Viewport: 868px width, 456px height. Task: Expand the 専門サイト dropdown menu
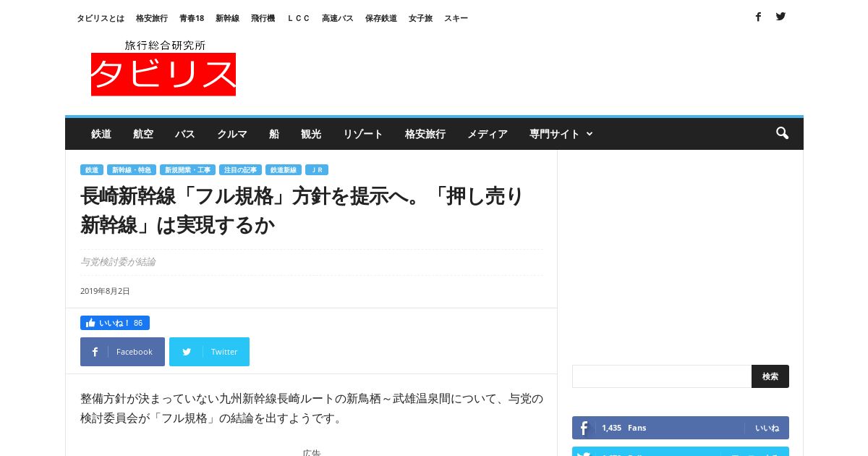pos(561,134)
